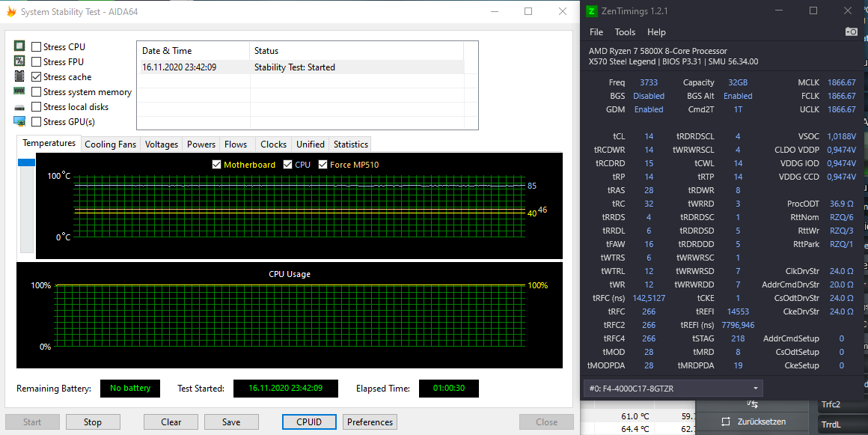
Task: Switch to the Cooling Fans tab
Action: pyautogui.click(x=110, y=144)
